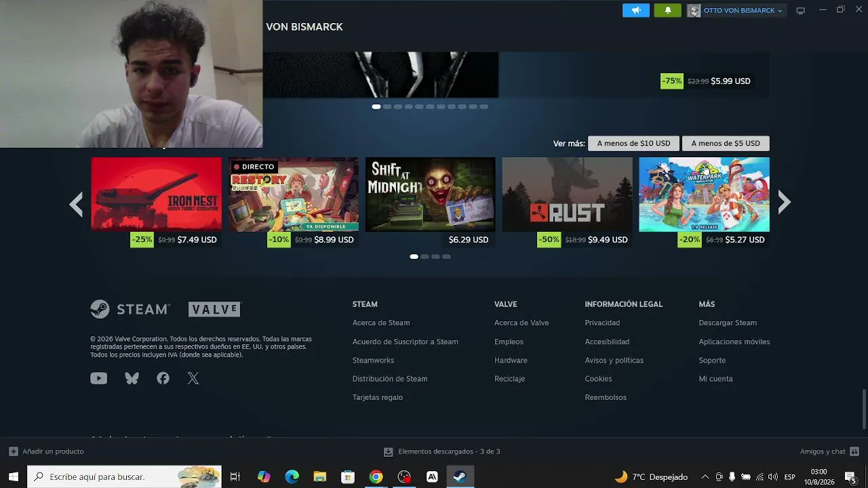Viewport: 868px width, 488px height.
Task: Click the volume icon in system tray
Action: tap(772, 477)
